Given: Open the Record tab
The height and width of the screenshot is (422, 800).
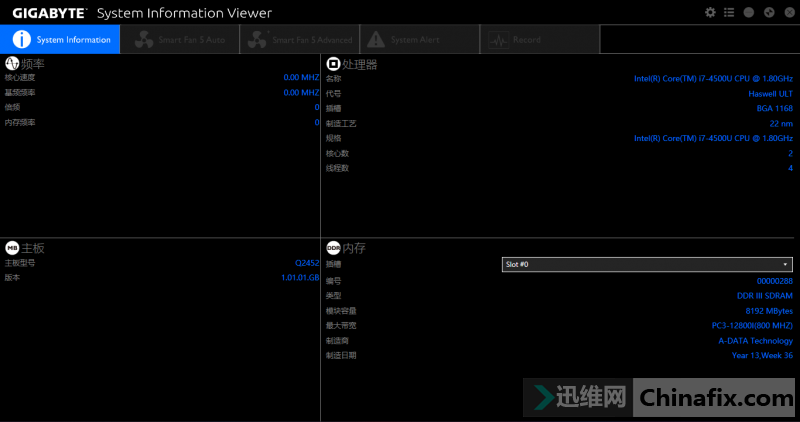Looking at the screenshot, I should tap(540, 39).
